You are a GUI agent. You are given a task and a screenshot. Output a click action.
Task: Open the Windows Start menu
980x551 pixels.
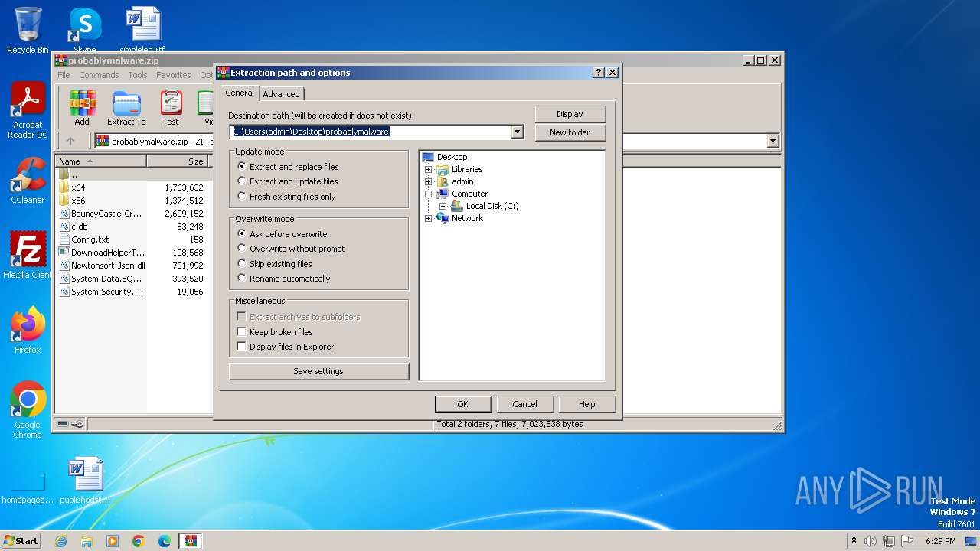pyautogui.click(x=21, y=540)
